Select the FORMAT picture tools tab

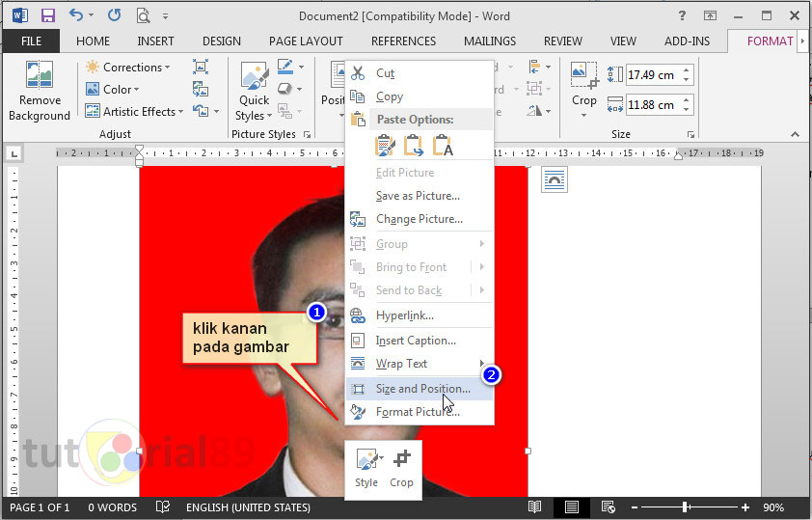tap(770, 41)
